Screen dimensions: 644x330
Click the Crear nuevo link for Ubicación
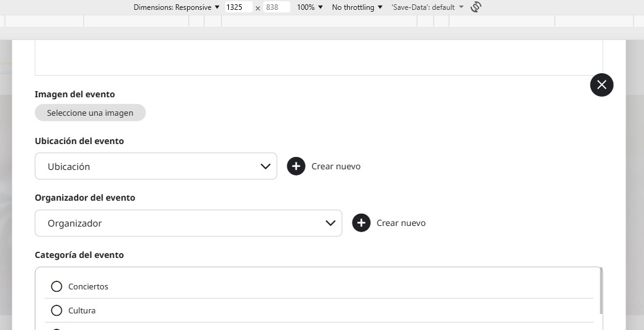point(336,166)
